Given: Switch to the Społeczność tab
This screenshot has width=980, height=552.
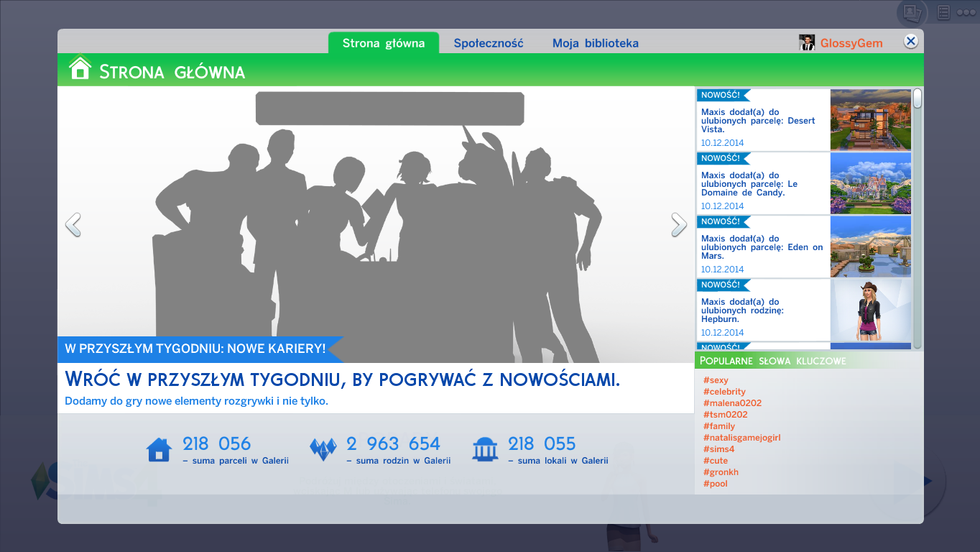Looking at the screenshot, I should (x=489, y=43).
